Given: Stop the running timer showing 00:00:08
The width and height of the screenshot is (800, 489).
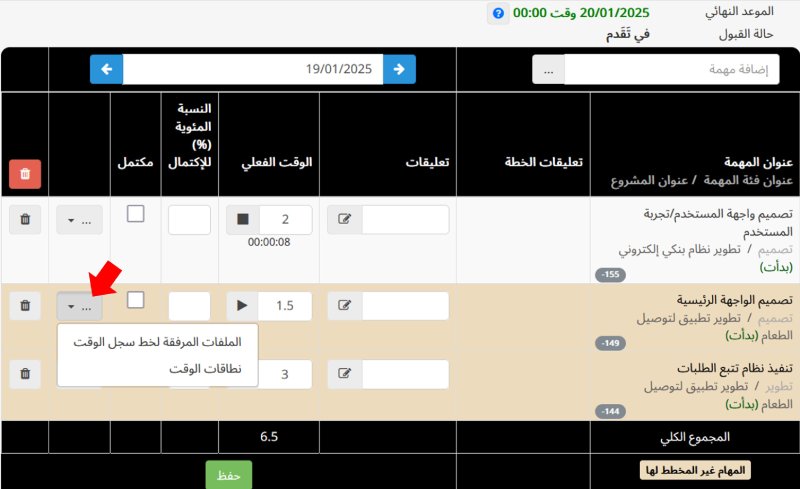Looking at the screenshot, I should [243, 219].
